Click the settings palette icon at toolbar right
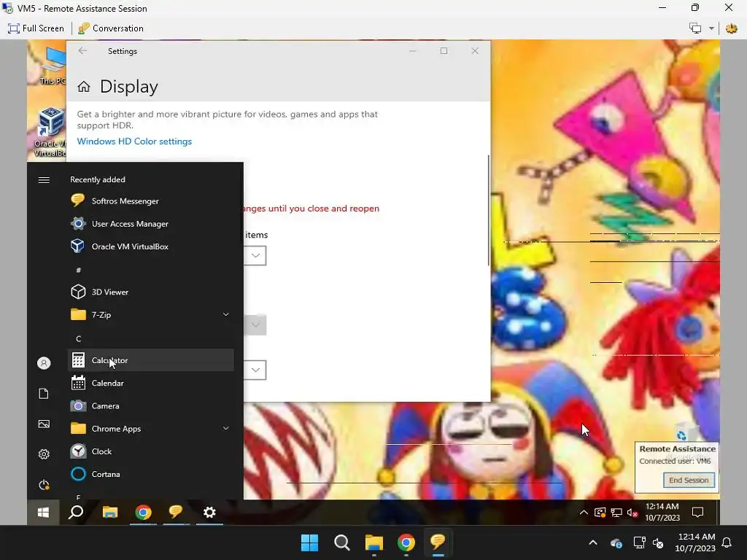Screen dimensions: 747x560 click(x=731, y=28)
